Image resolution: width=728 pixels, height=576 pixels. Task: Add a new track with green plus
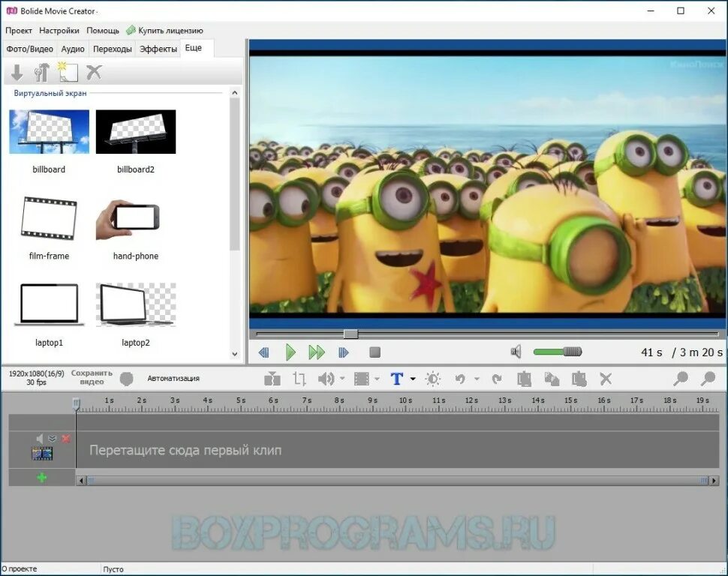pos(42,477)
